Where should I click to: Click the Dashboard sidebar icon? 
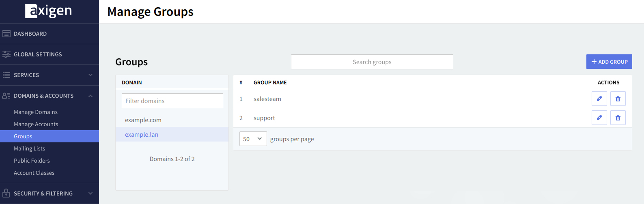(6, 34)
